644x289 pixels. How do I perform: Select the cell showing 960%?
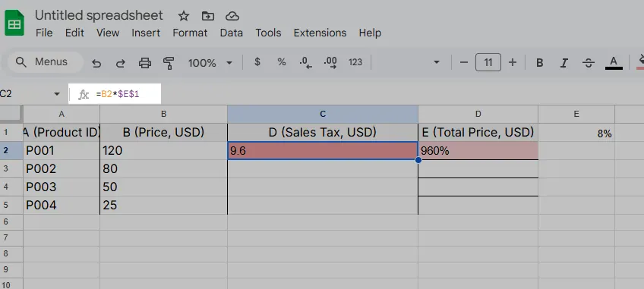[478, 151]
